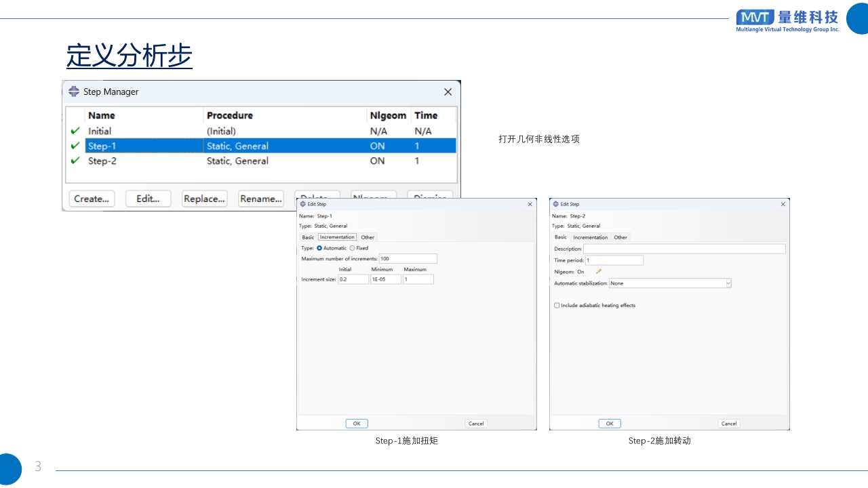Click the Create... button in Step Manager
Viewport: 868px width, 488px height.
[92, 199]
